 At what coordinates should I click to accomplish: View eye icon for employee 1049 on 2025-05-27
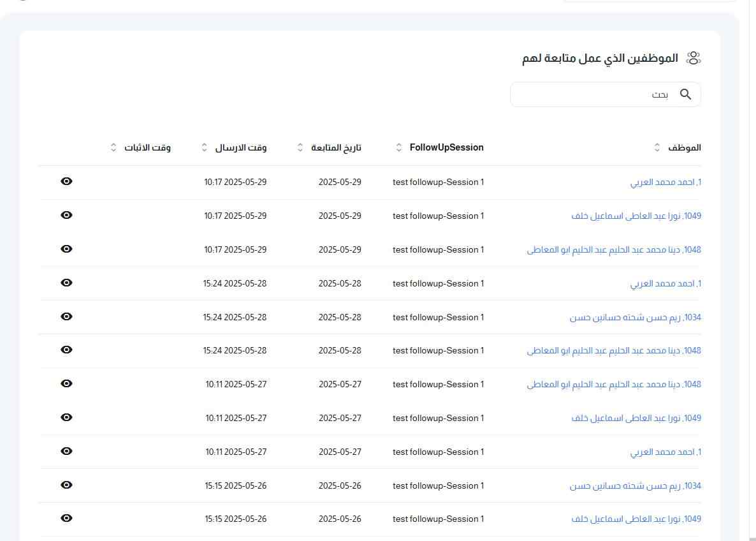tap(66, 417)
